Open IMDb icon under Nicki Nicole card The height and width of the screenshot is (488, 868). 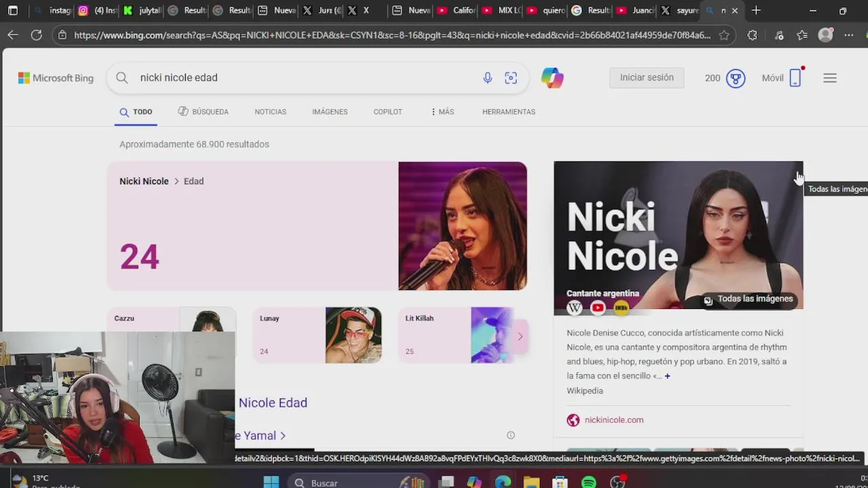tap(621, 308)
